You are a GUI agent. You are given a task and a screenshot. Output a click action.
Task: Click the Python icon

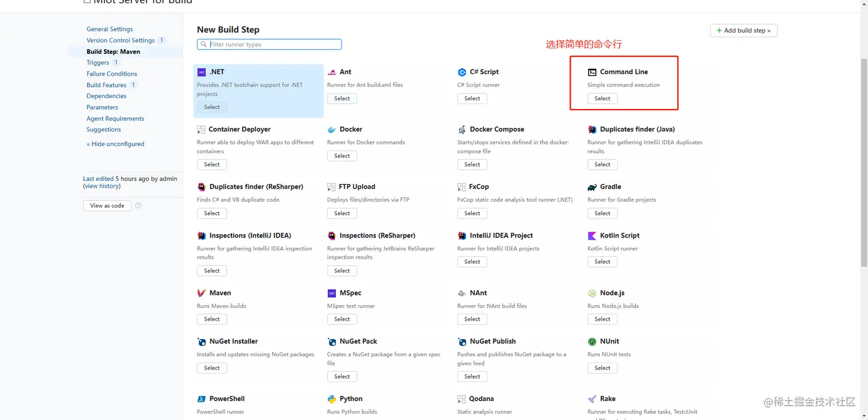[331, 399]
